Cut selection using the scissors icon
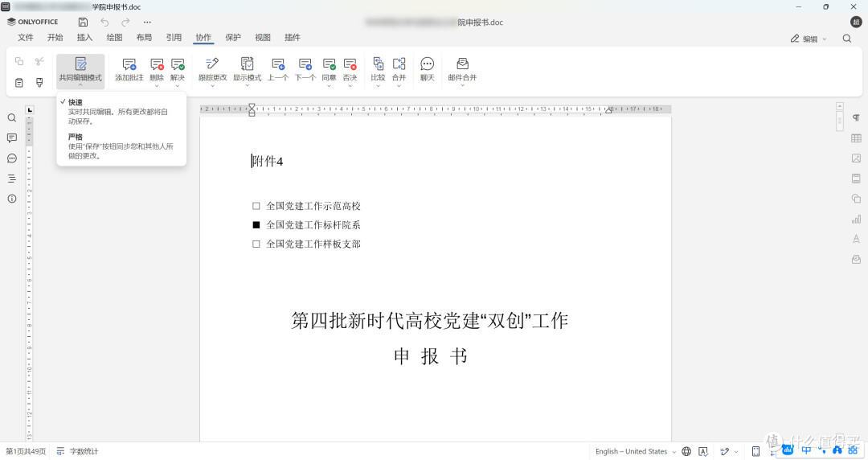The width and height of the screenshot is (868, 460). [x=39, y=61]
